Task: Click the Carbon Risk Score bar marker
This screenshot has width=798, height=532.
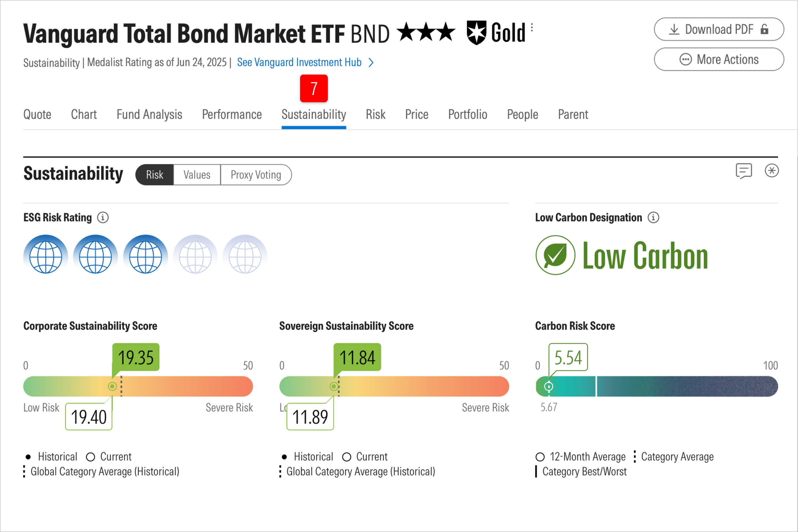Action: point(549,387)
